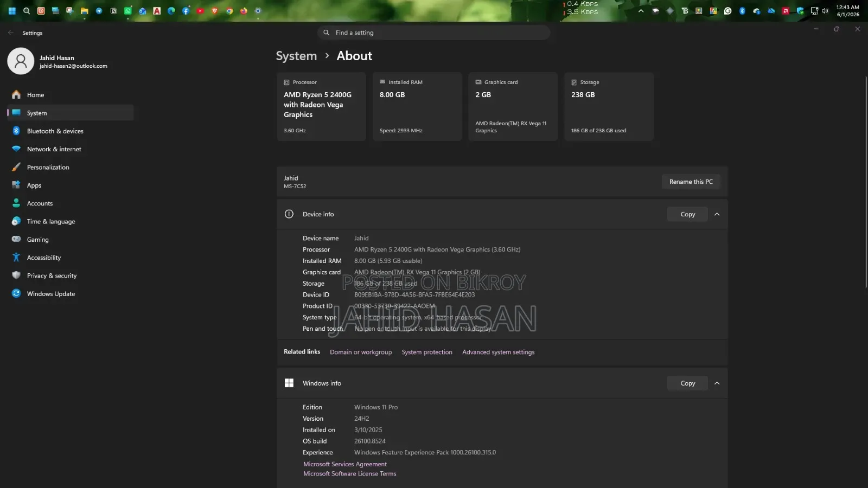This screenshot has height=488, width=868.
Task: Open Accessibility settings
Action: pos(71,258)
